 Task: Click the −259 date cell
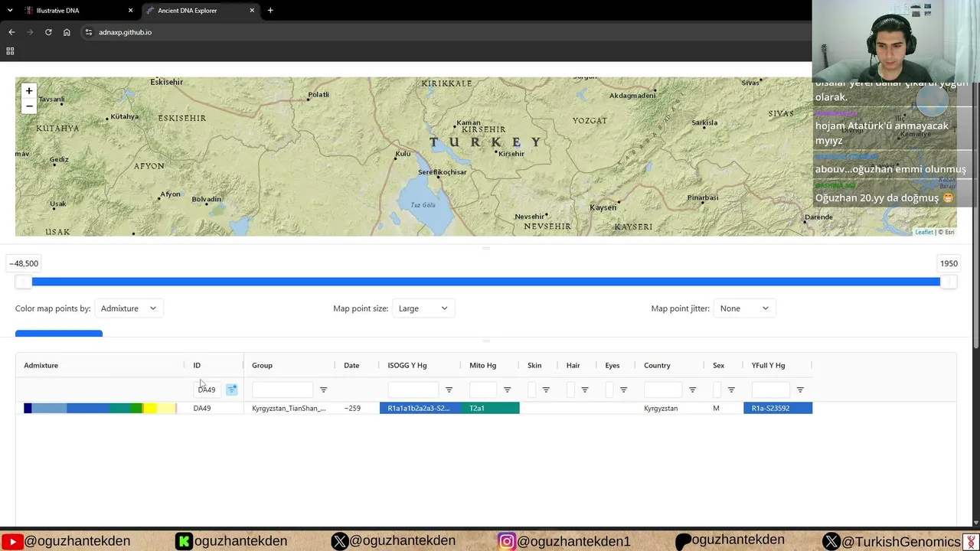352,409
